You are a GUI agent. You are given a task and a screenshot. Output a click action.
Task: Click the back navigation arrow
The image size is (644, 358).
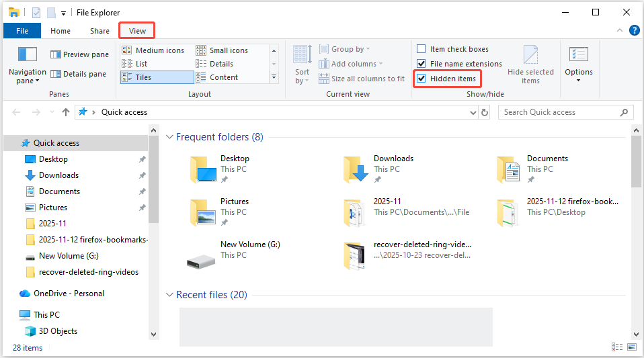coord(16,112)
